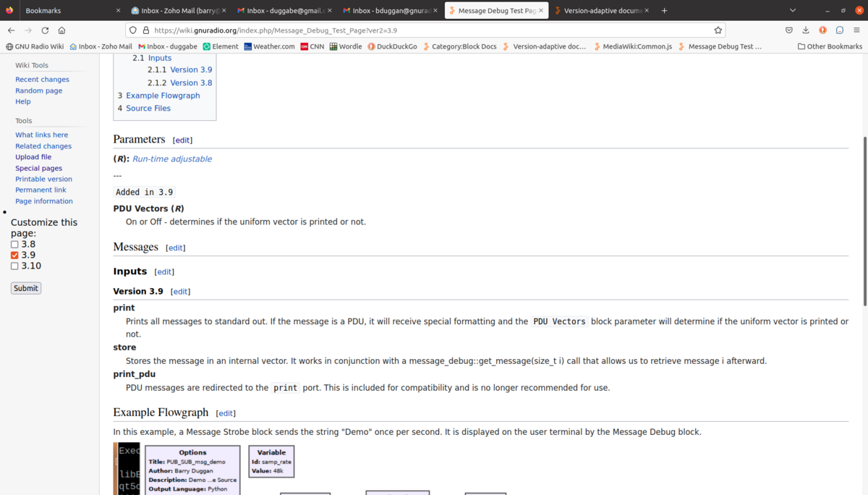Screen dimensions: 868x495
Task: Open the Firefox home page
Action: pos(62,30)
